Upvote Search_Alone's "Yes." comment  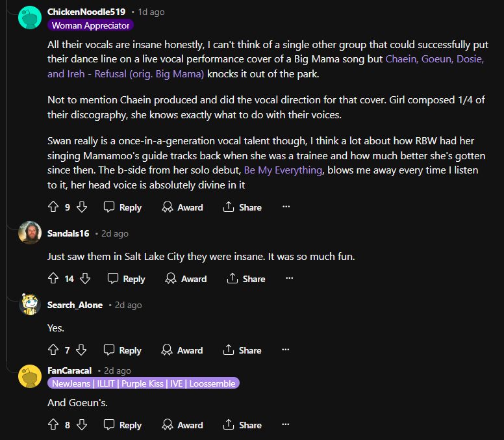pos(53,350)
